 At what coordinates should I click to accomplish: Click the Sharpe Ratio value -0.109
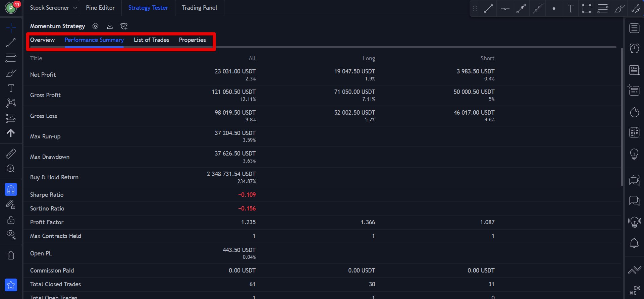pyautogui.click(x=247, y=195)
